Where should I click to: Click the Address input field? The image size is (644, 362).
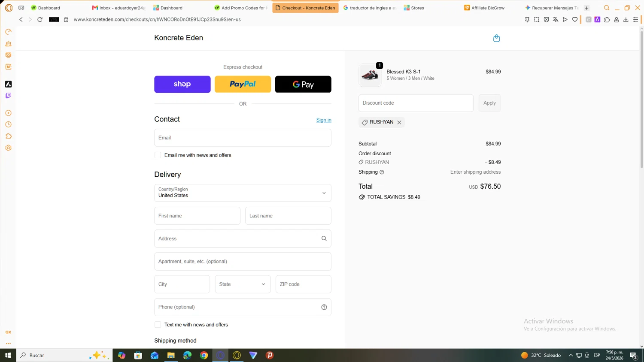coord(243,238)
